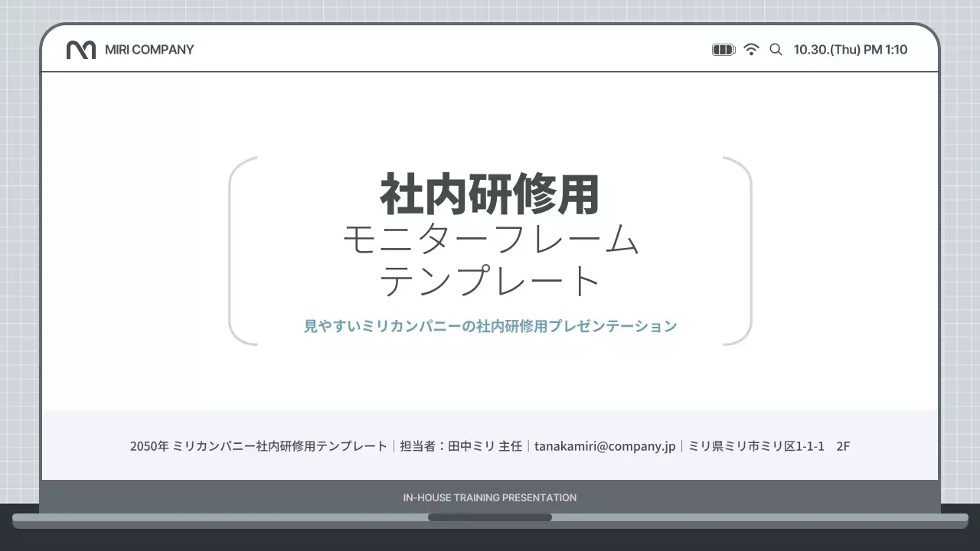The height and width of the screenshot is (551, 980).
Task: Click the IN-HOUSE TRAINING PRESENTATION footer bar
Action: [x=490, y=497]
